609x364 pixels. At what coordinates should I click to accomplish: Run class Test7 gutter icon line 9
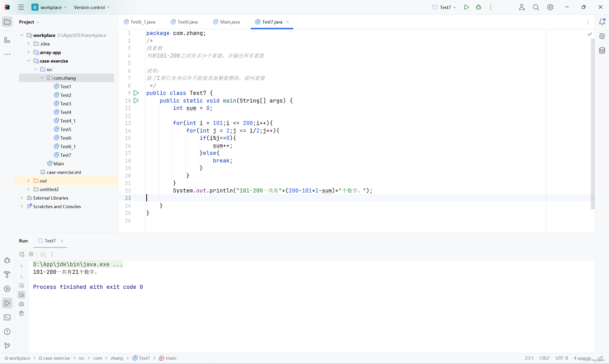coord(136,93)
